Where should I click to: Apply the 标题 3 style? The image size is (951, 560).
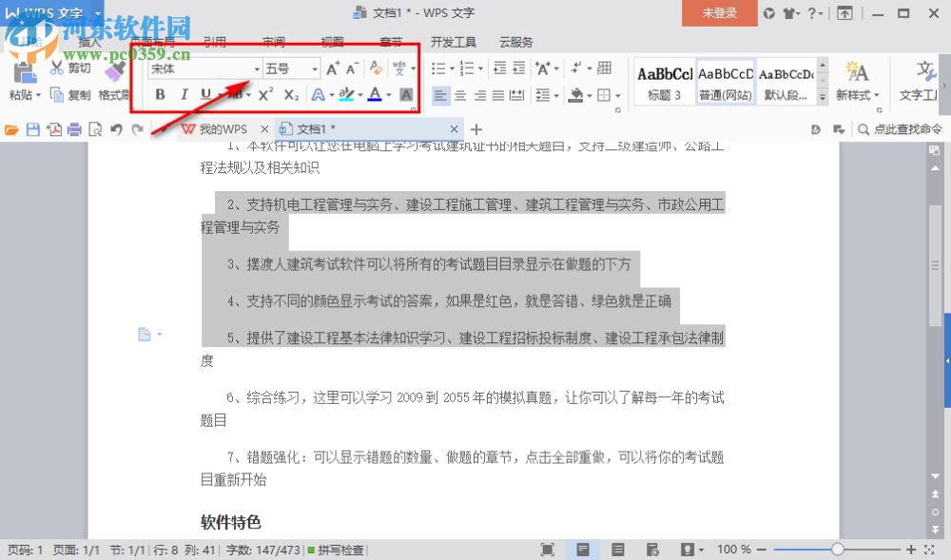pyautogui.click(x=663, y=76)
